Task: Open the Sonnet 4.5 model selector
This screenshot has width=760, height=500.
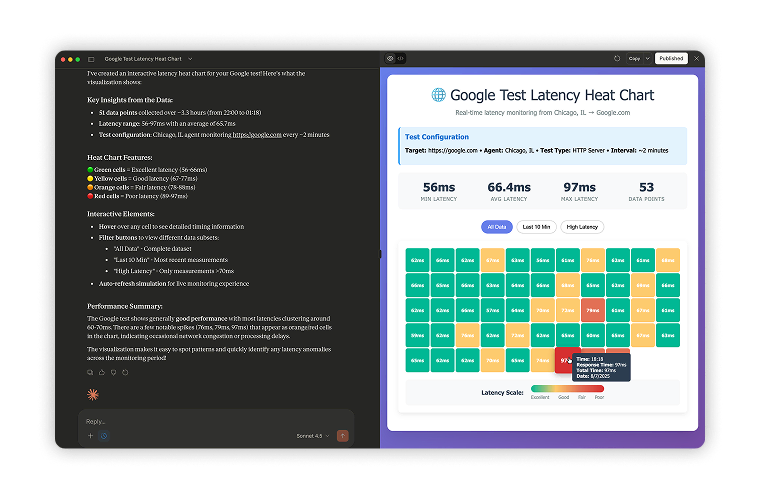Action: [x=313, y=436]
